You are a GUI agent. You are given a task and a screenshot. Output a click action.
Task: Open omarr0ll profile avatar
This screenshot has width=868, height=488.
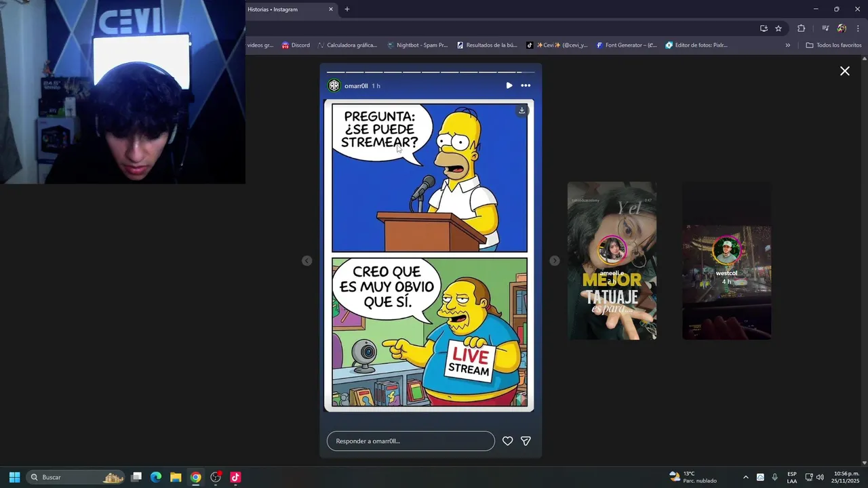[x=334, y=85]
